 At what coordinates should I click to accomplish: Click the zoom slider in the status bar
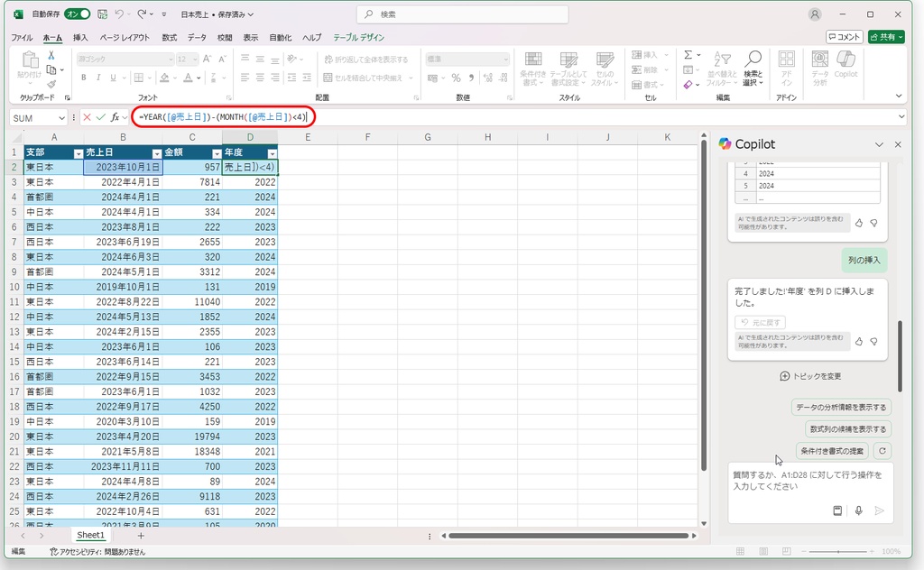[838, 552]
